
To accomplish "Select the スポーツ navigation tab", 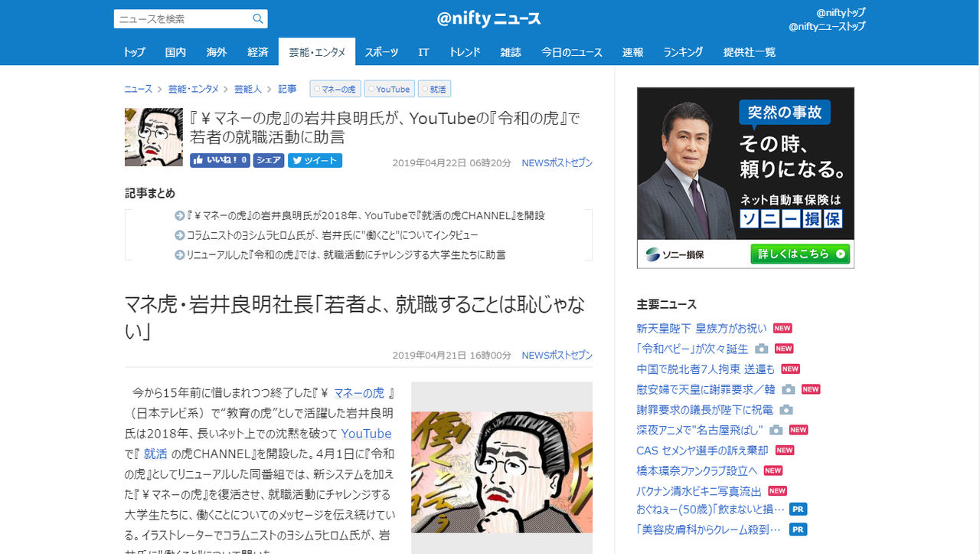I will pyautogui.click(x=381, y=52).
